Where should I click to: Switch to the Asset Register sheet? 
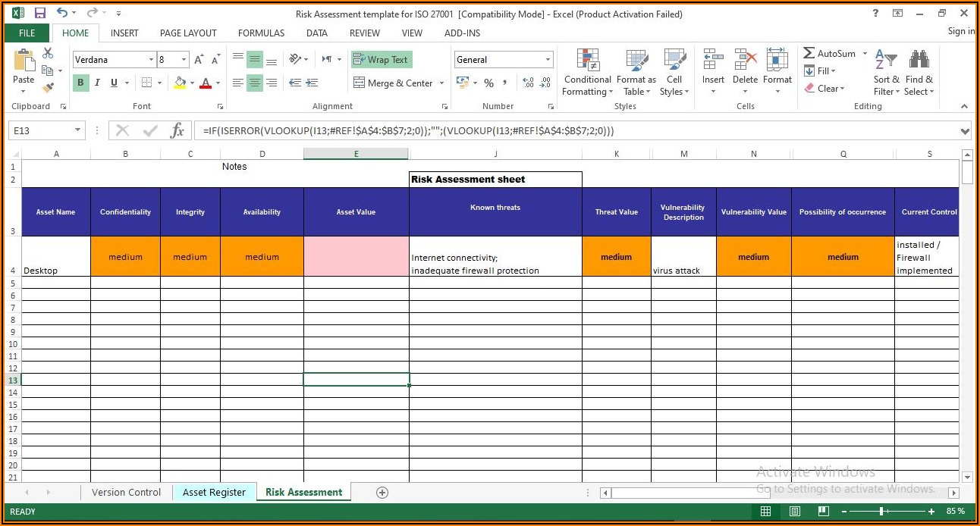(214, 493)
